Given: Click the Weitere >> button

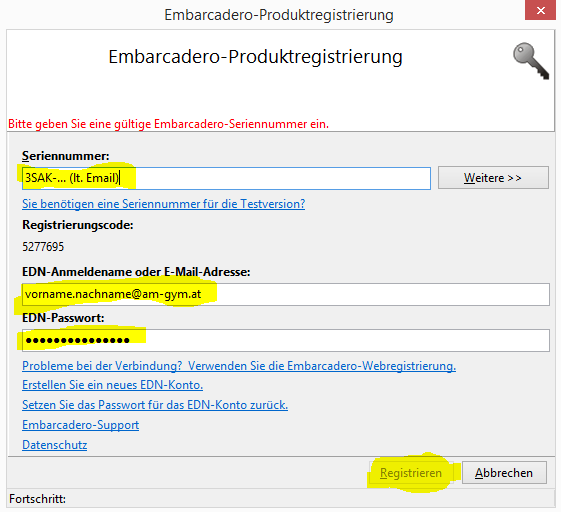Looking at the screenshot, I should tap(493, 177).
